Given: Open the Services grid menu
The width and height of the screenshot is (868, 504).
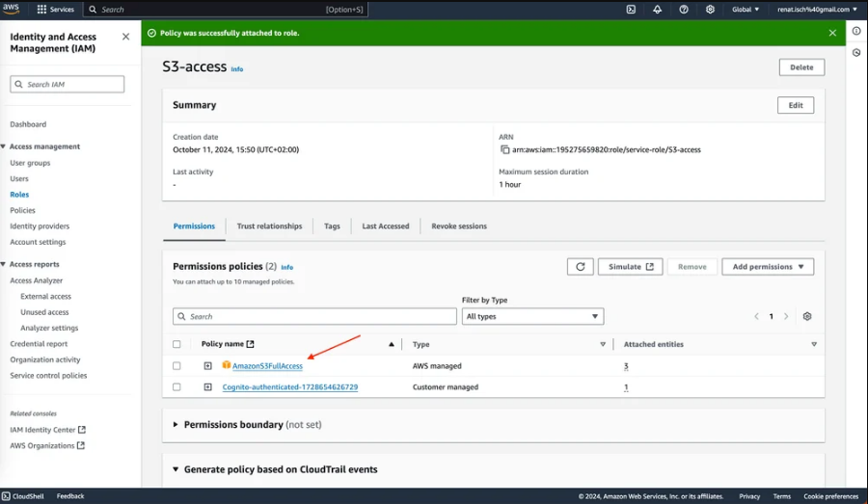Looking at the screenshot, I should pos(55,10).
